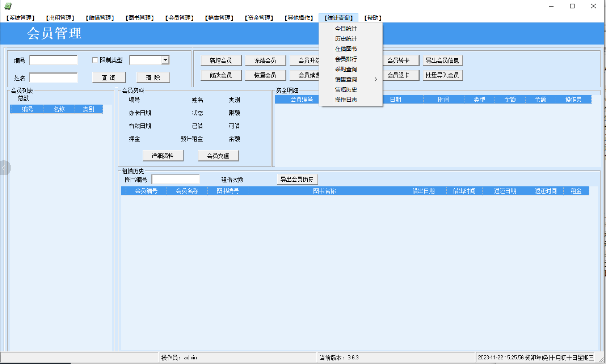This screenshot has width=606, height=364.
Task: Sort member list by 类别 column header
Action: point(88,109)
